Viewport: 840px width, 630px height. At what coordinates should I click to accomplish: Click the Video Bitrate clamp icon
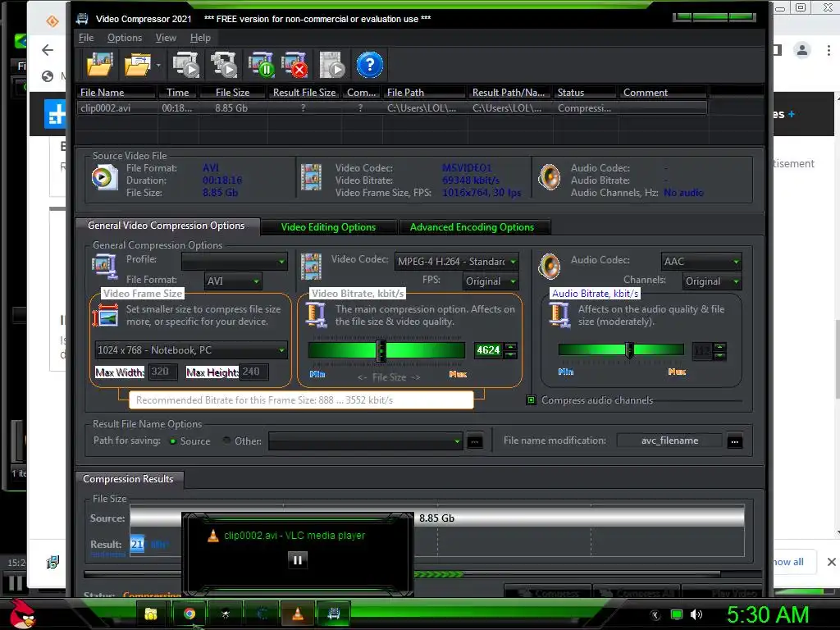(316, 315)
